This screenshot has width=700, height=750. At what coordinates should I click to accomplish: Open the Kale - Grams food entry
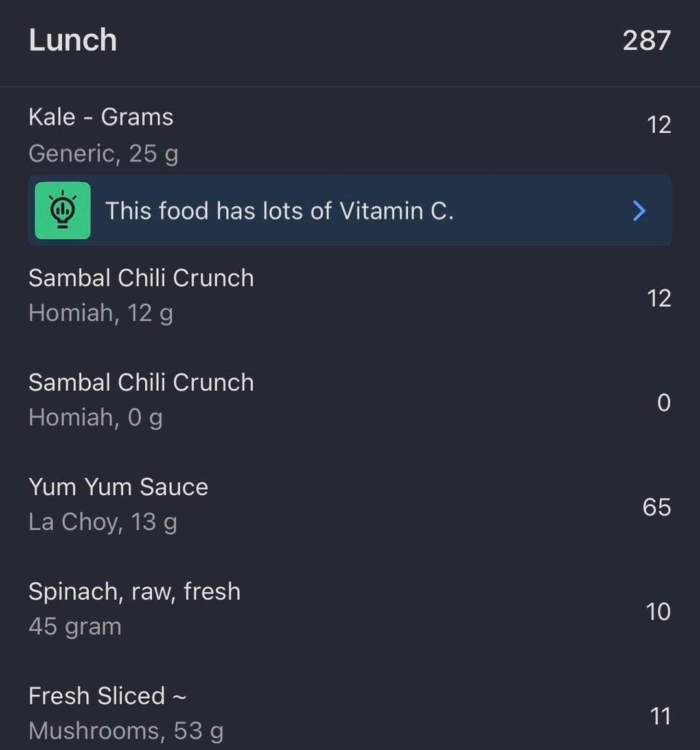click(101, 117)
